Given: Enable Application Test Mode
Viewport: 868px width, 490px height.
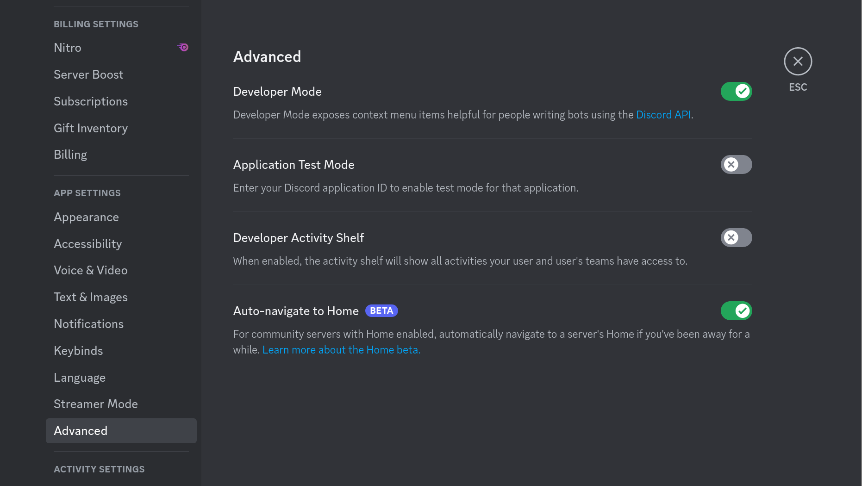Looking at the screenshot, I should click(x=736, y=164).
